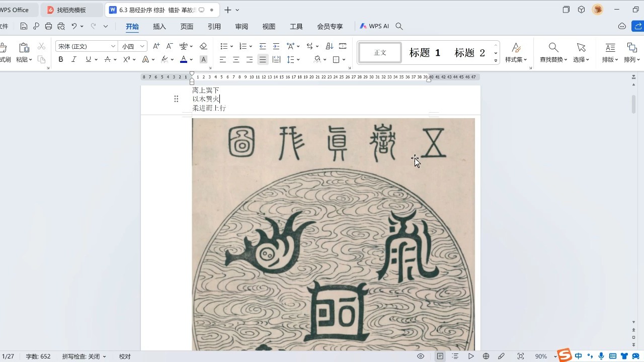
Task: Click the numbered list icon
Action: pos(243,46)
